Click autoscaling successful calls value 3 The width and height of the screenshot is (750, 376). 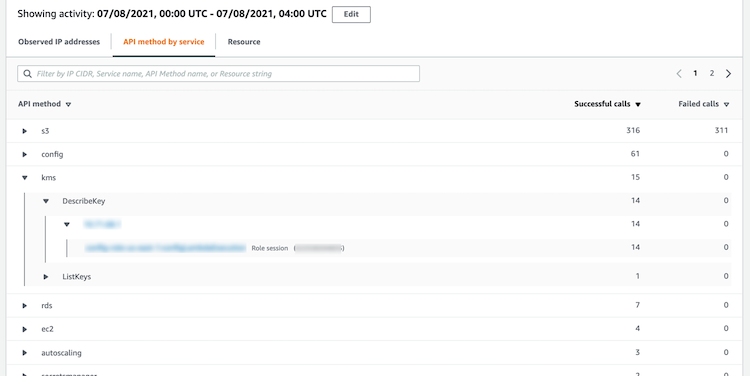point(638,353)
